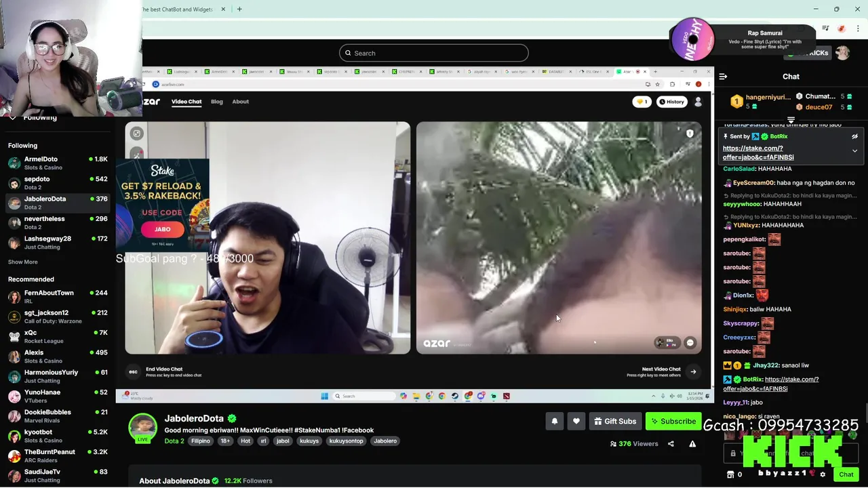Open FernAboutTown recommended channel
The width and height of the screenshot is (868, 488).
coord(58,297)
